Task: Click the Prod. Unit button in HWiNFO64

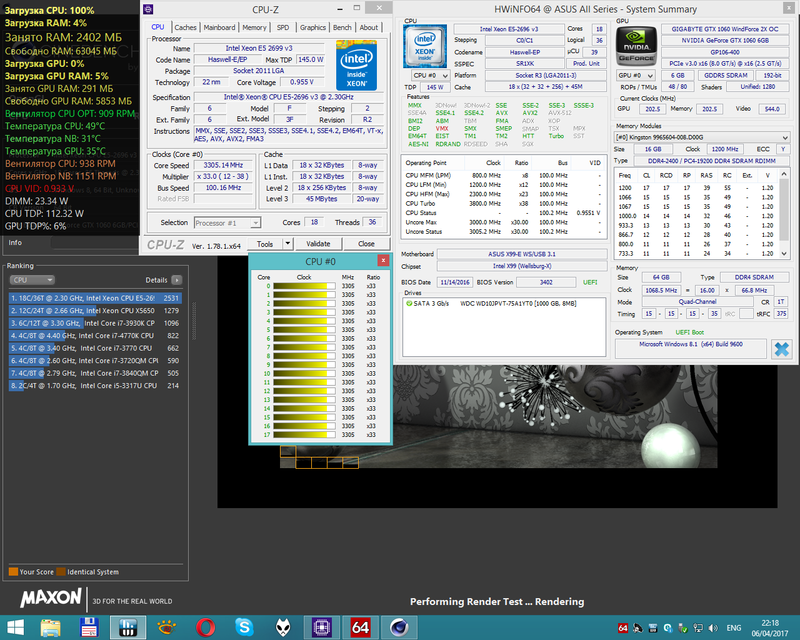Action: pyautogui.click(x=586, y=63)
